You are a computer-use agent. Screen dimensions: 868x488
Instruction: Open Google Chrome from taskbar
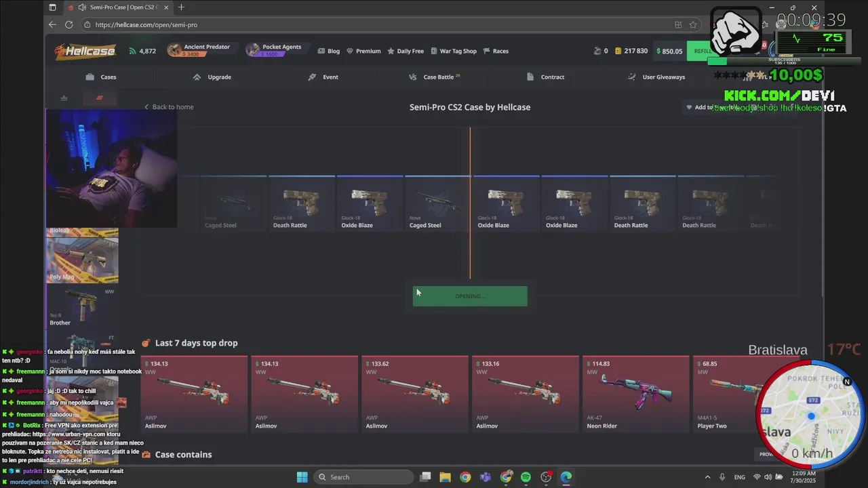[465, 477]
